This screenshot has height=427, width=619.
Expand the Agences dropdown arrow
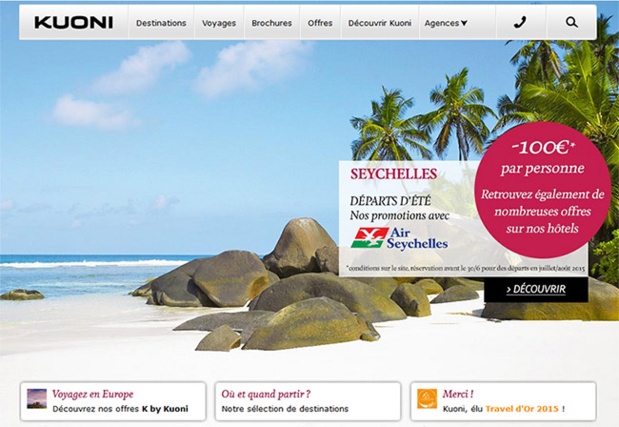point(464,23)
